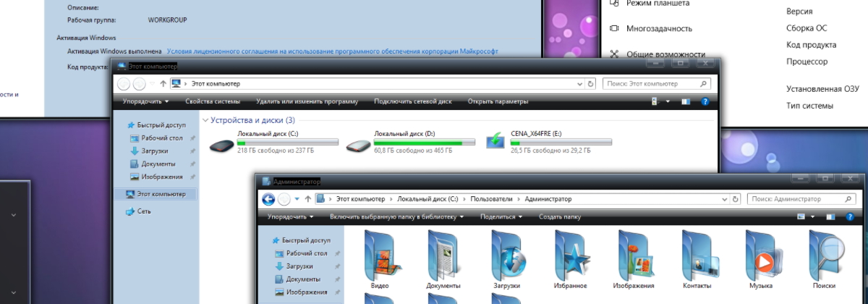Open Упорядочить dropdown in Администратор window
The image size is (868, 304).
[x=291, y=216]
